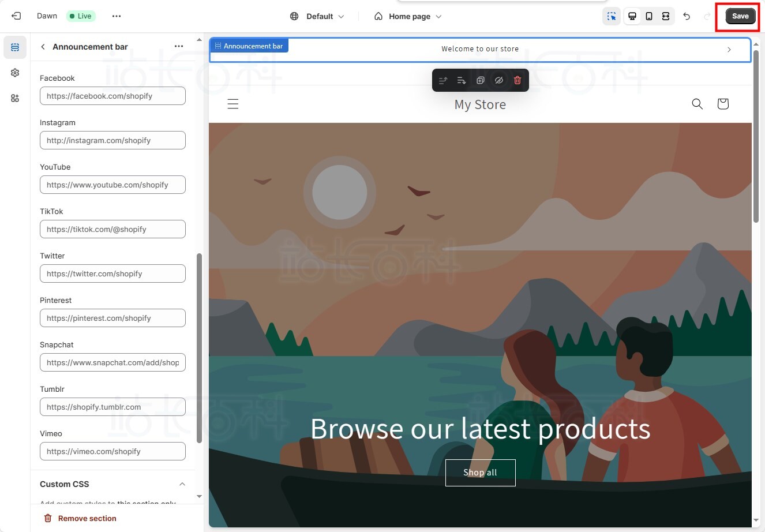Viewport: 765px width, 532px height.
Task: Switch preview to mobile view
Action: click(x=649, y=16)
